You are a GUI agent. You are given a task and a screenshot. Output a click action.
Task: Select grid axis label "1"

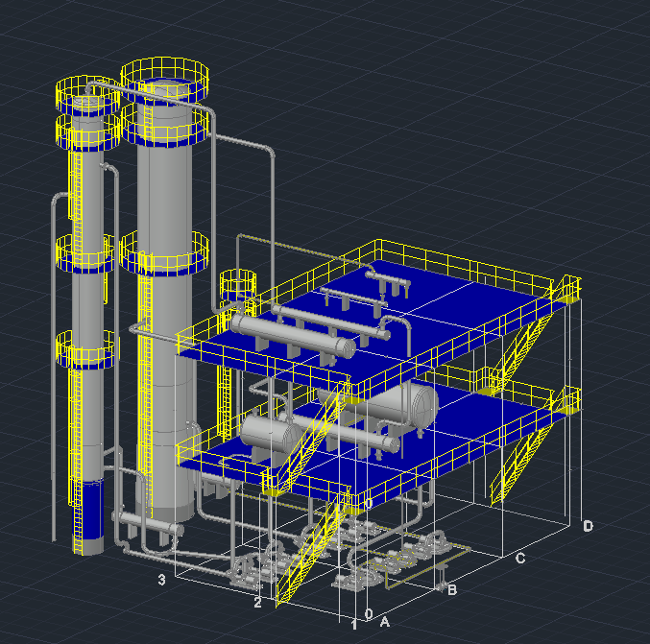pos(354,625)
